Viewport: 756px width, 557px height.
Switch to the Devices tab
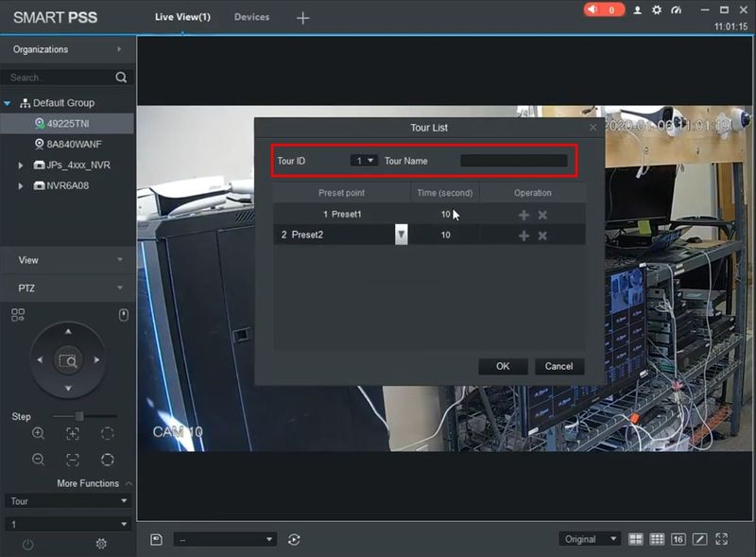point(251,17)
